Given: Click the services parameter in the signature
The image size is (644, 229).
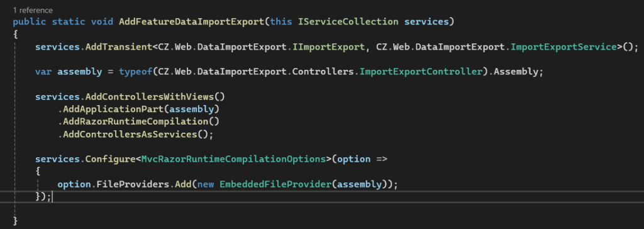Looking at the screenshot, I should click(x=427, y=21).
